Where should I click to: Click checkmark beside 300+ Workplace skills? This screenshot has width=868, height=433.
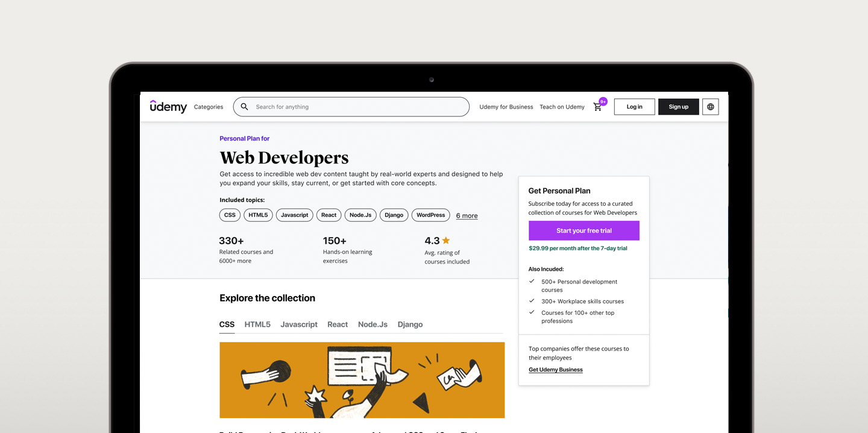coord(532,300)
